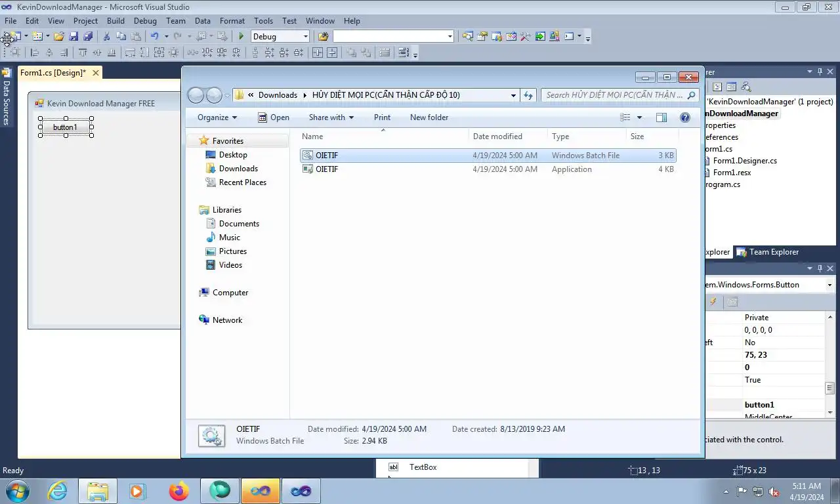The width and height of the screenshot is (840, 504).
Task: Select the OIETIF Windows Batch File
Action: point(488,156)
